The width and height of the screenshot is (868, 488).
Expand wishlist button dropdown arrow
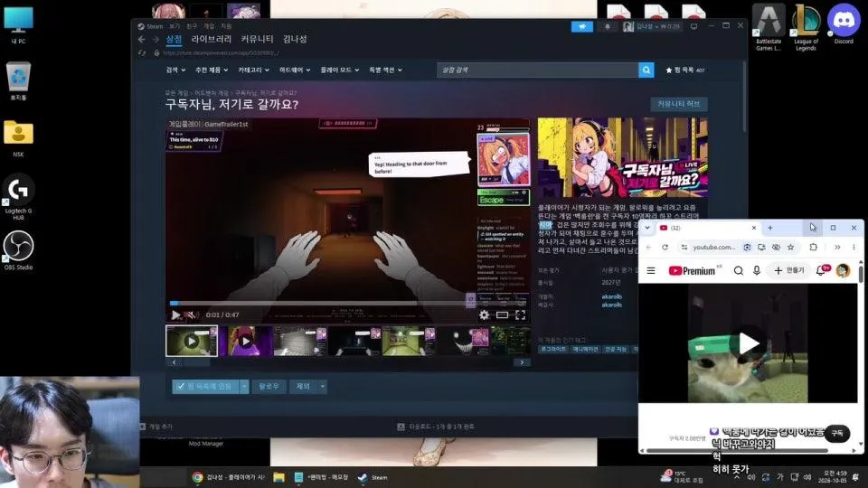[x=244, y=386]
